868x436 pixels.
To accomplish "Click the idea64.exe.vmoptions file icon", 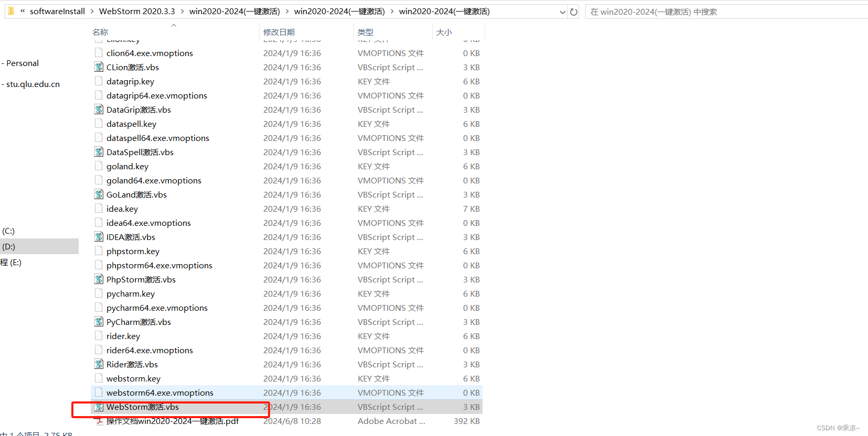I will (x=99, y=222).
